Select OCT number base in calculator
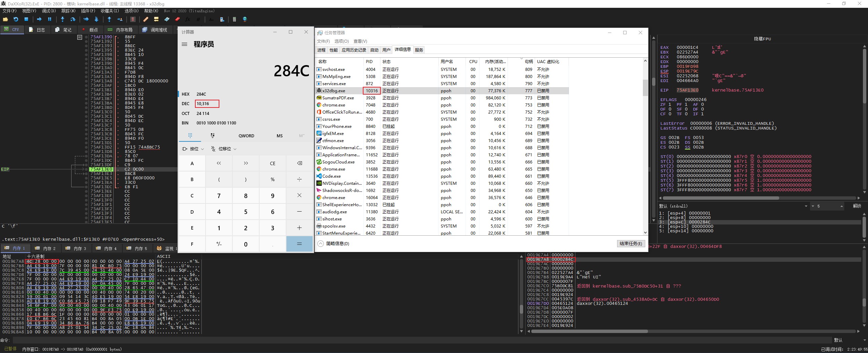 [246, 114]
